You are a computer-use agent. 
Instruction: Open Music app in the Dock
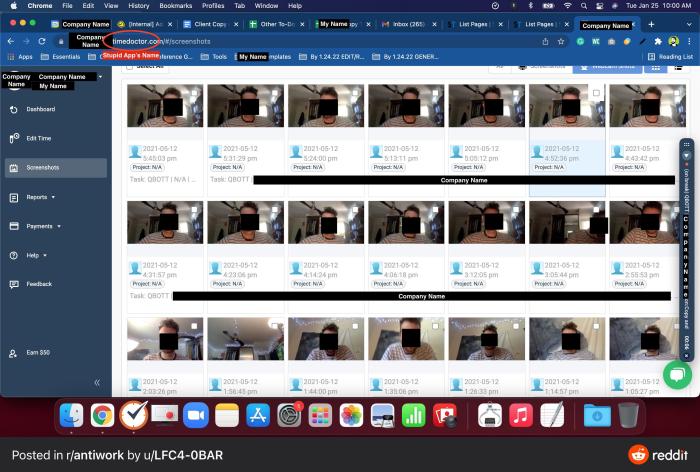pos(521,415)
